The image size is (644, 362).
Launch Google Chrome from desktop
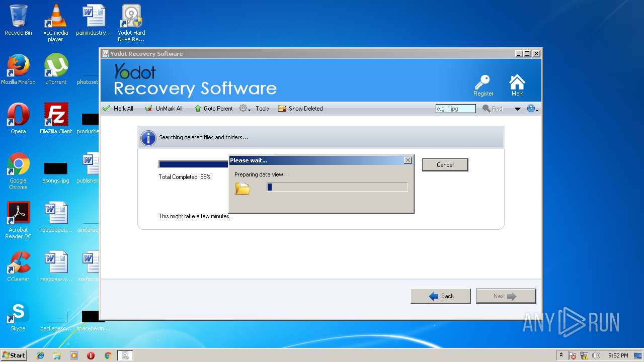pos(18,171)
